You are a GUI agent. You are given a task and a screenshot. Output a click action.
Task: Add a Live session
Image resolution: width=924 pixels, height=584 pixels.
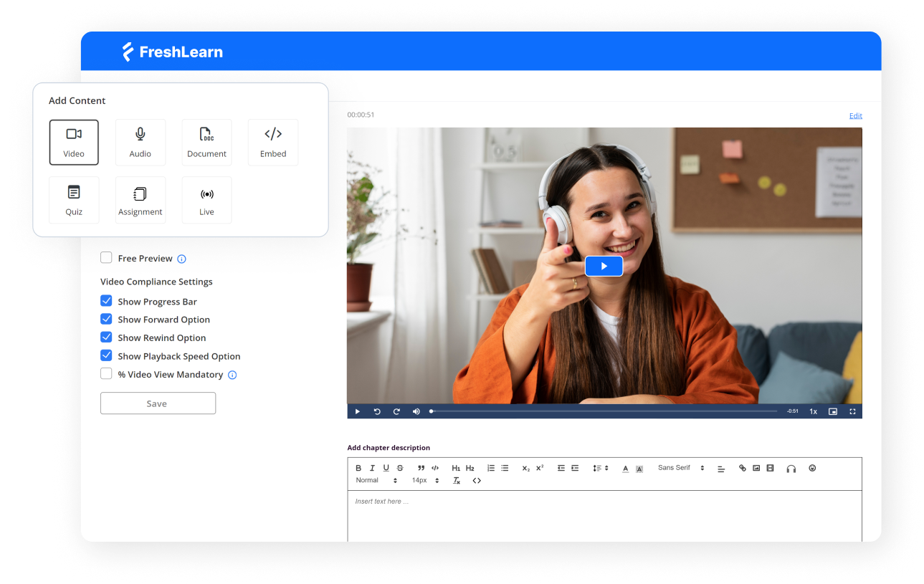[206, 199]
